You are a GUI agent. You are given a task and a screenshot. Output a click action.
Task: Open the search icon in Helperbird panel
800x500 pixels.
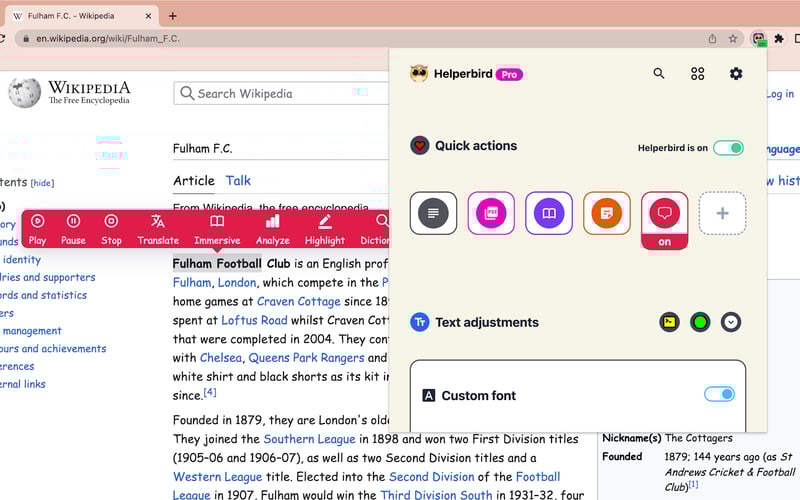click(659, 73)
